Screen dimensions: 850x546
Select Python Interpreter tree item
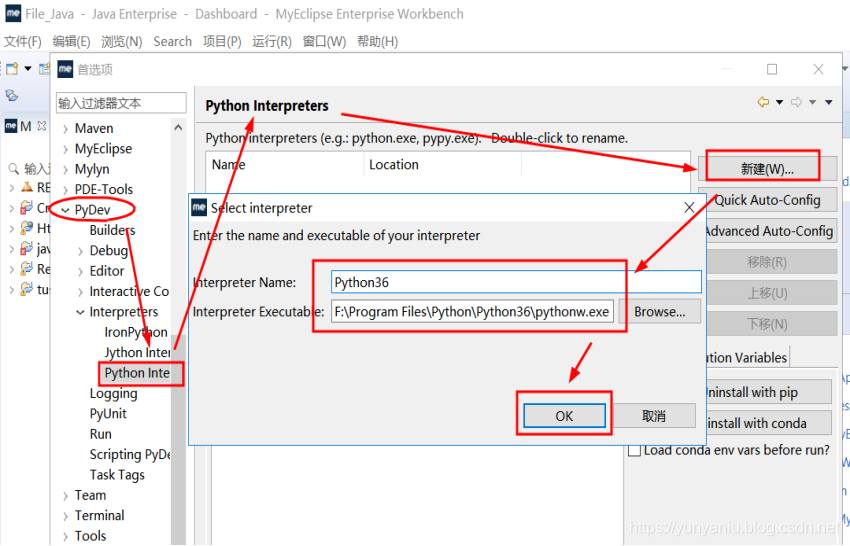pos(137,373)
